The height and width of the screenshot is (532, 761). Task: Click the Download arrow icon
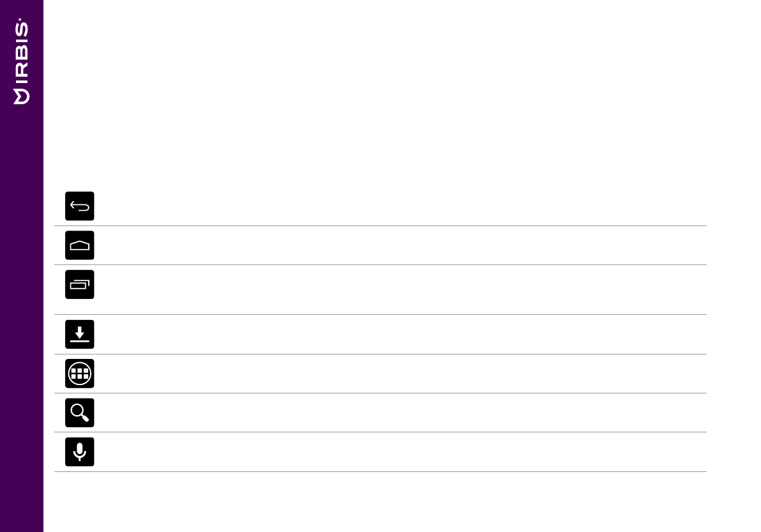pos(79,335)
